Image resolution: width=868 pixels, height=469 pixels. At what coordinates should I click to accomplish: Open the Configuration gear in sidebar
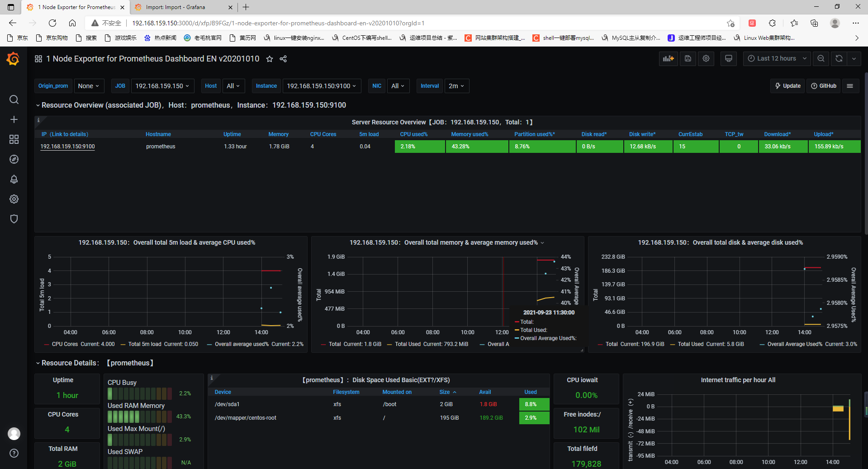pyautogui.click(x=14, y=199)
